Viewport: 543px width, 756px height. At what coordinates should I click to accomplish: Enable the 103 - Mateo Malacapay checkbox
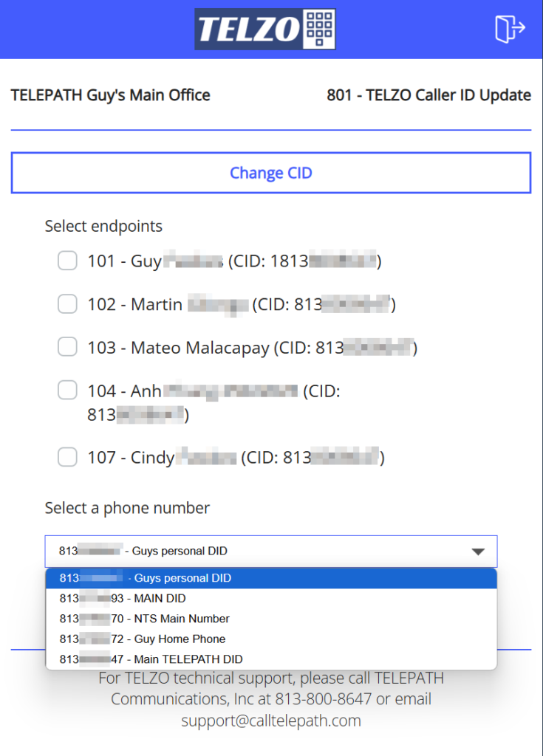click(x=67, y=347)
